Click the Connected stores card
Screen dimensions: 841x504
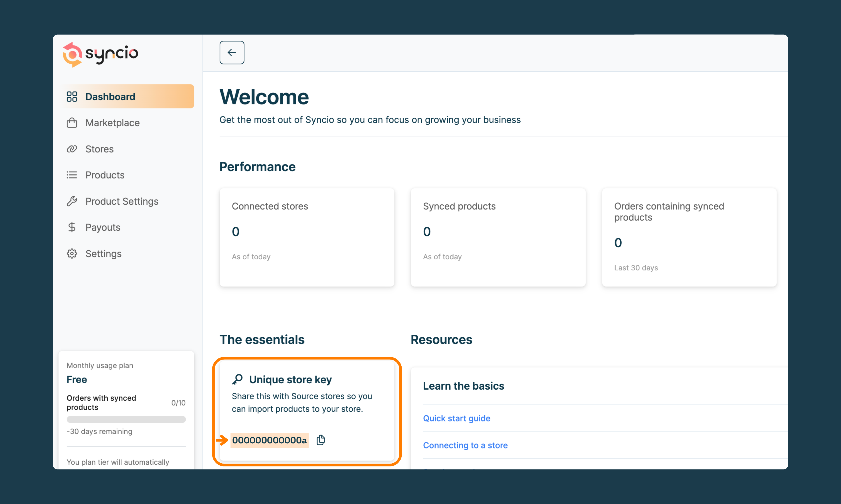[307, 237]
